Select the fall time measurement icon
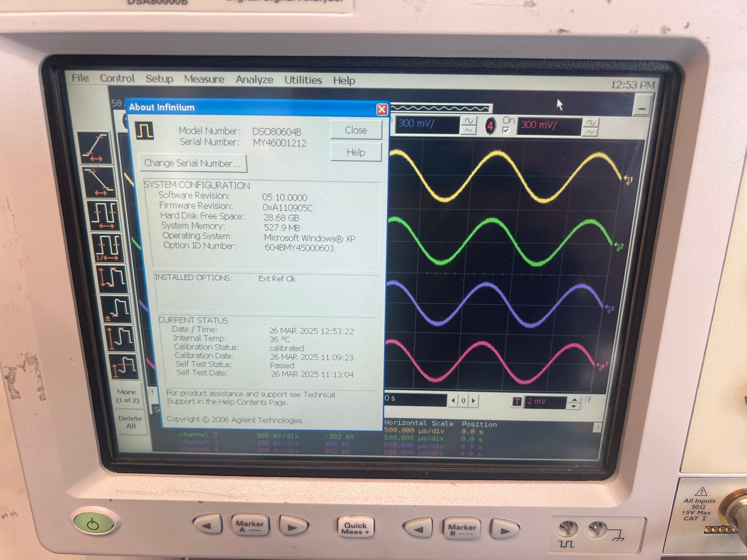747x560 pixels. 99,183
